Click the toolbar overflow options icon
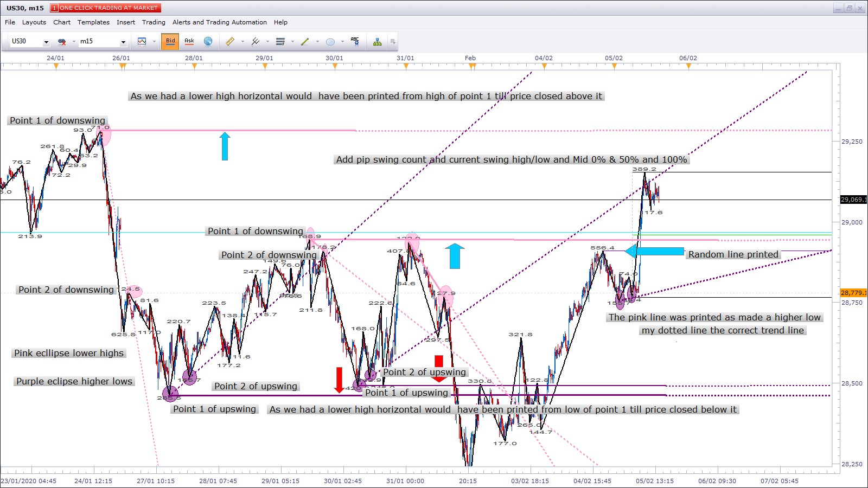This screenshot has width=868, height=488. coord(393,42)
